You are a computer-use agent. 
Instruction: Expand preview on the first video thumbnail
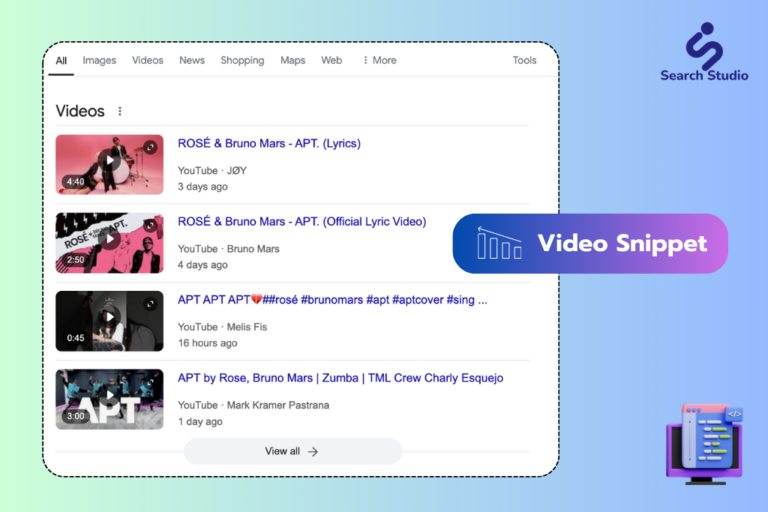[x=150, y=146]
